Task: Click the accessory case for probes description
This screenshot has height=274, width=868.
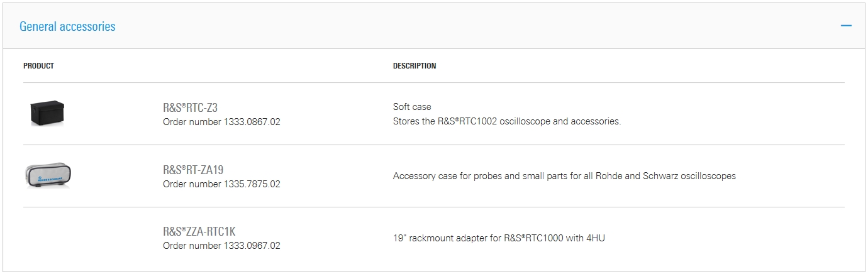Action: 564,176
